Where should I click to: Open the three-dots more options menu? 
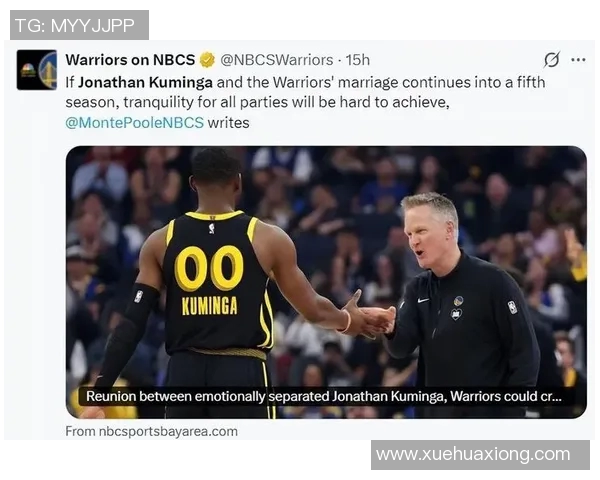click(x=578, y=60)
